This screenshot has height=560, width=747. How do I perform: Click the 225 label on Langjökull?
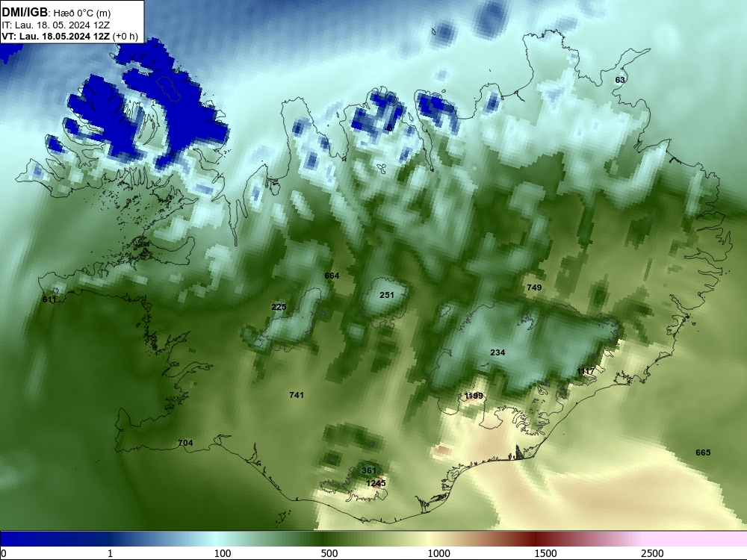click(x=279, y=307)
